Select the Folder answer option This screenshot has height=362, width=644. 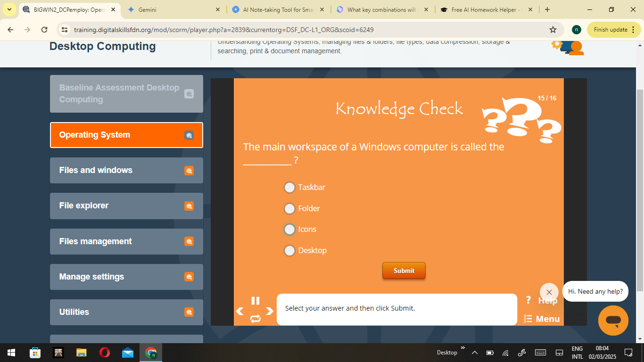coord(289,208)
